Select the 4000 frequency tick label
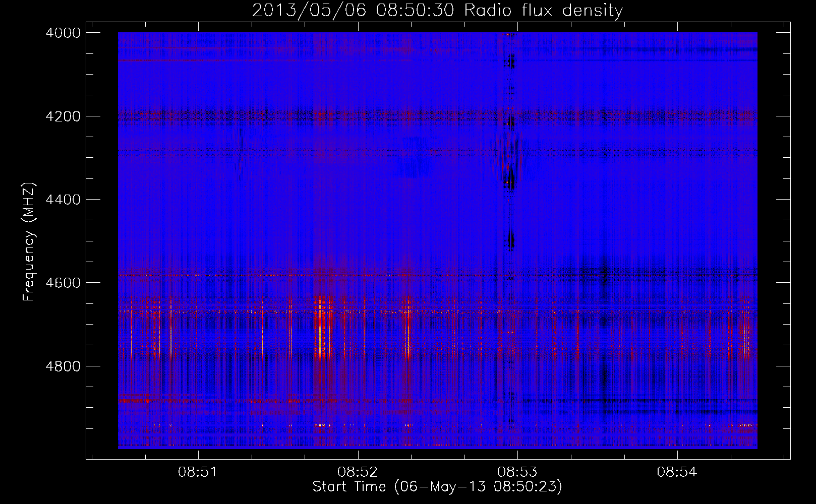The image size is (816, 504). tap(63, 33)
